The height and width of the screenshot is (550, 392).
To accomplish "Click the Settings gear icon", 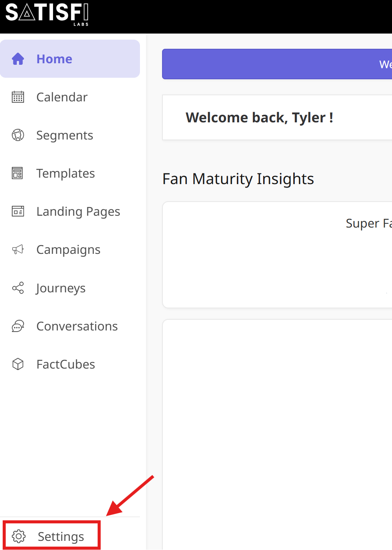I will pos(19,536).
